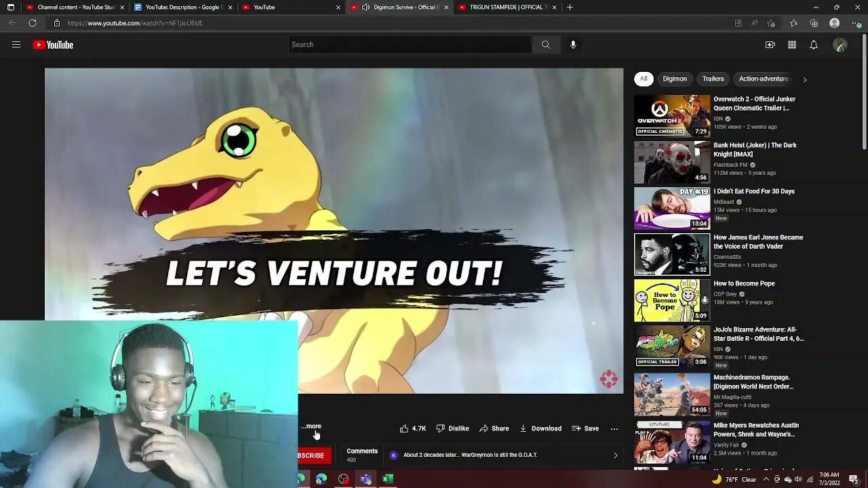Select the All filter chip
The height and width of the screenshot is (488, 868).
[x=644, y=79]
